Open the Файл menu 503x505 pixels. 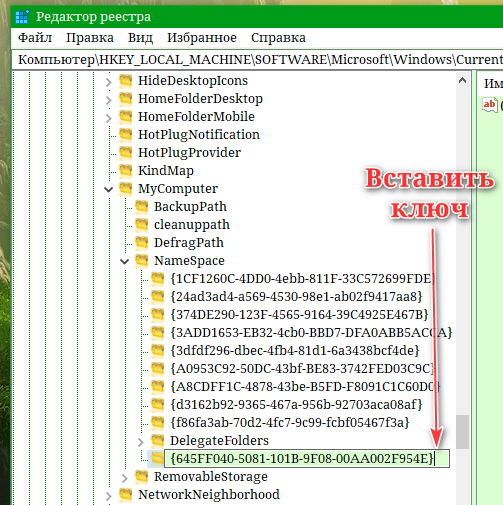tap(35, 38)
